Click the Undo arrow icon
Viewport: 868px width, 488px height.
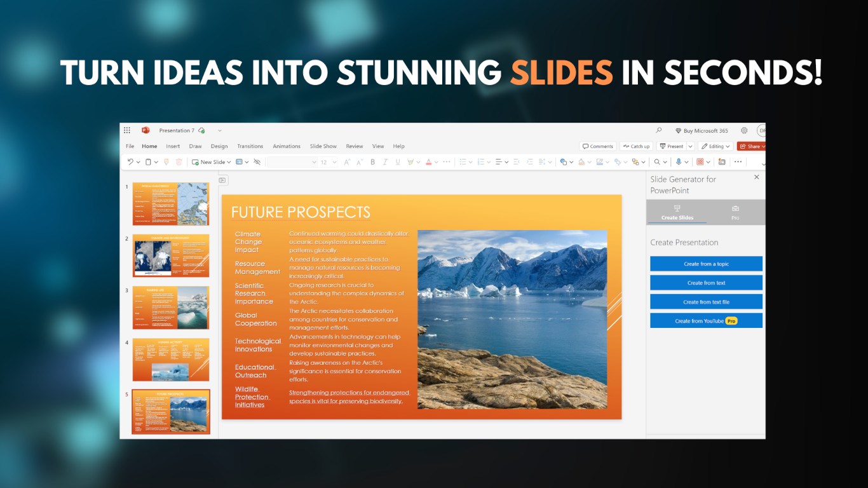(x=130, y=162)
